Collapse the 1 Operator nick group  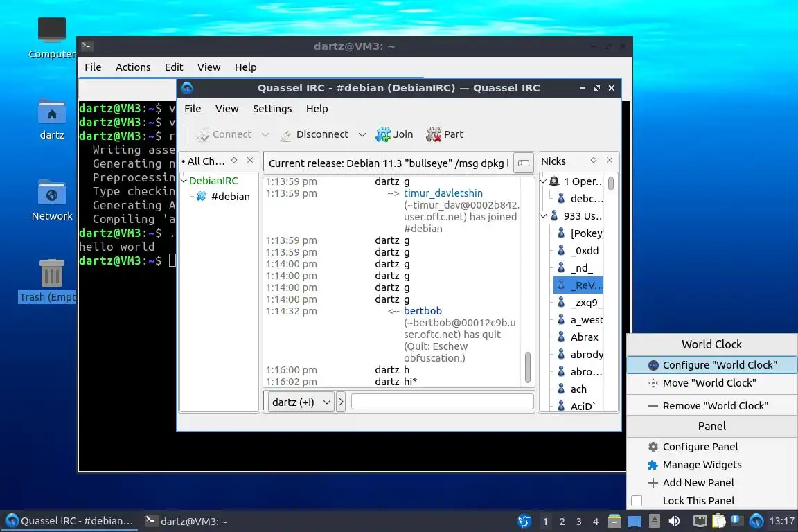click(543, 181)
